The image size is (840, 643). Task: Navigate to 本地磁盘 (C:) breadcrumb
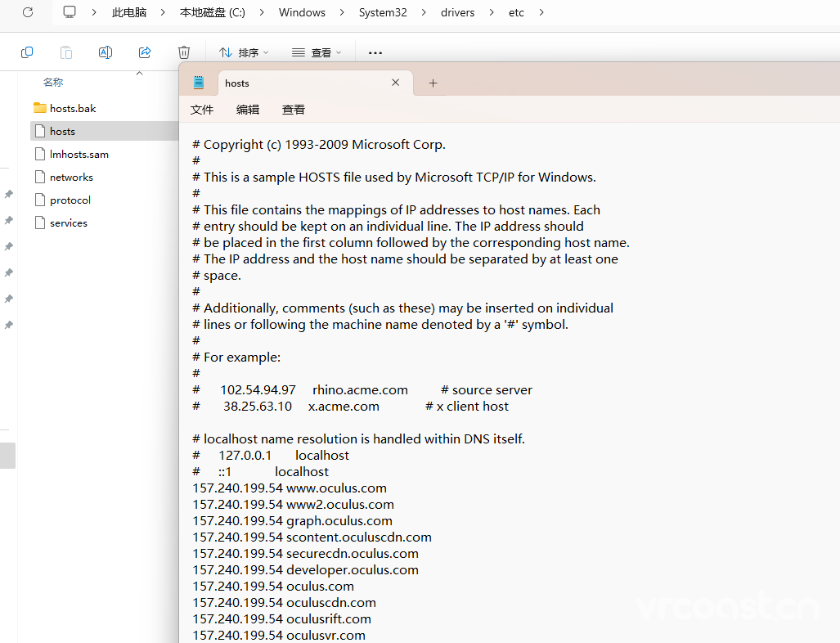pyautogui.click(x=213, y=12)
